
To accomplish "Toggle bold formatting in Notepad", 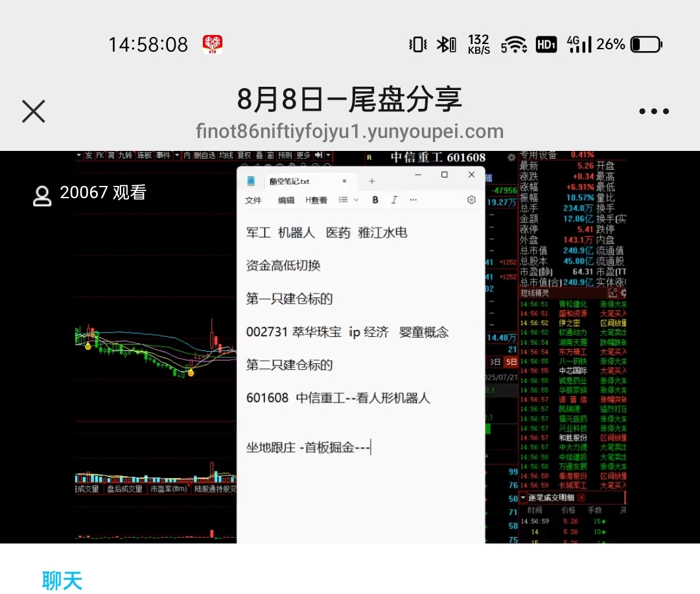I will coord(375,200).
